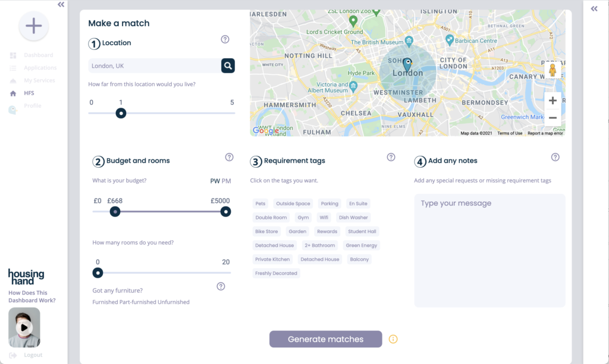Click the Type your message notes box
Viewport: 609px width, 364px height.
[x=490, y=250]
